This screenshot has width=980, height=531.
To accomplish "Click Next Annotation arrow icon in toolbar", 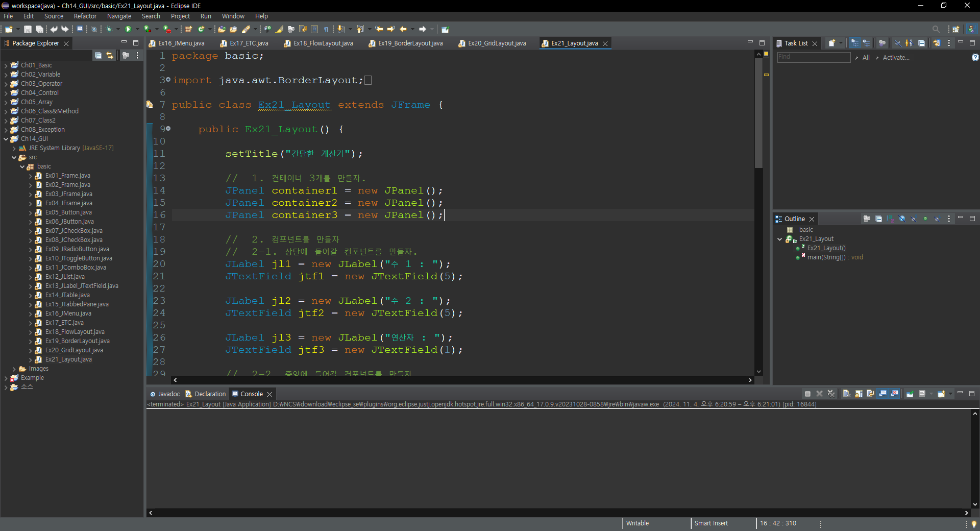I will coord(340,30).
